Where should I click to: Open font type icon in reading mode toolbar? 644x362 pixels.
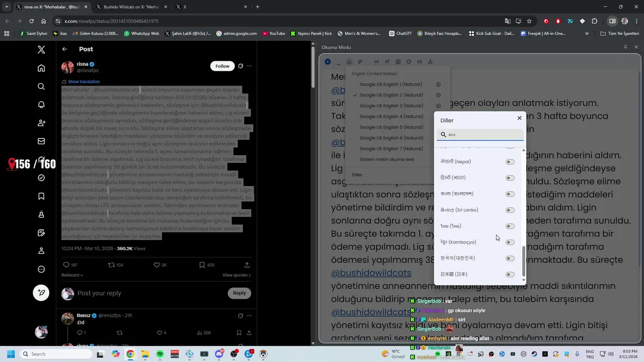(x=398, y=61)
